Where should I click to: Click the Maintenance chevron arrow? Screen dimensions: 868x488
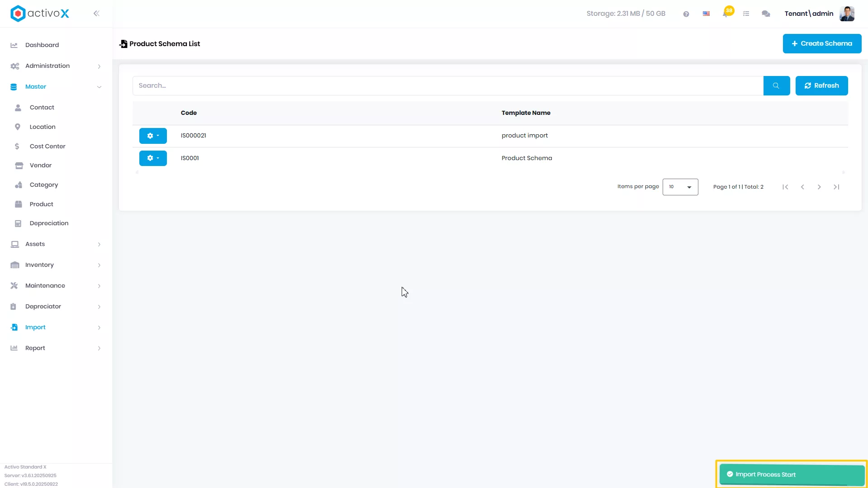(99, 286)
